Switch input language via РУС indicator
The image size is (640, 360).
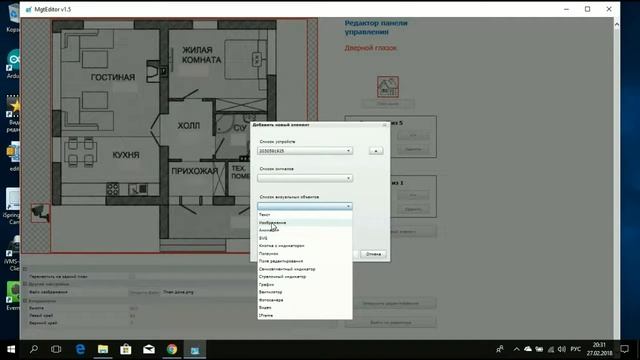coord(576,349)
